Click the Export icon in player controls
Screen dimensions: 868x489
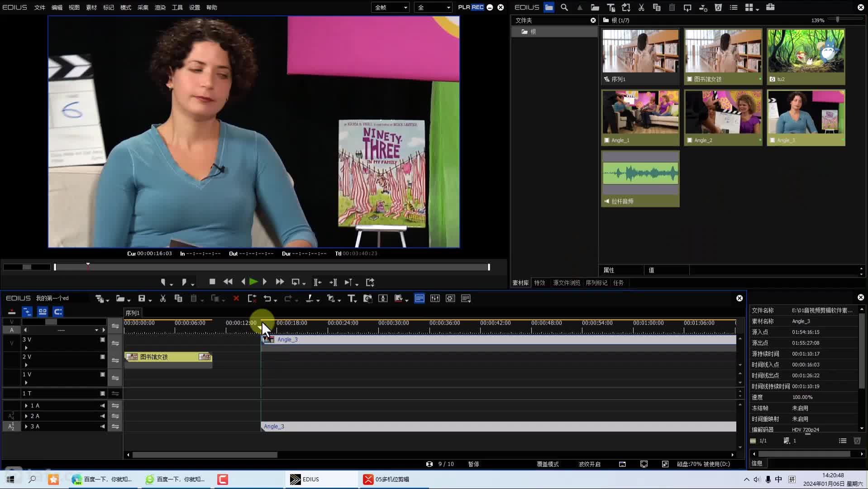click(370, 282)
